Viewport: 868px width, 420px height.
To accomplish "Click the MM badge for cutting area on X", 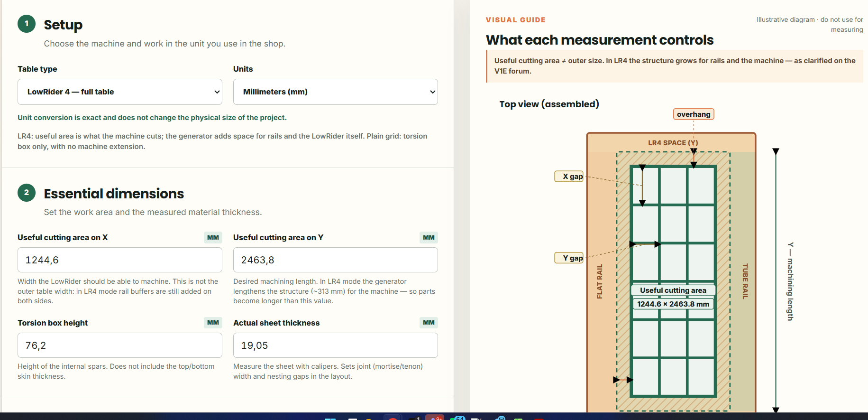I will 213,237.
